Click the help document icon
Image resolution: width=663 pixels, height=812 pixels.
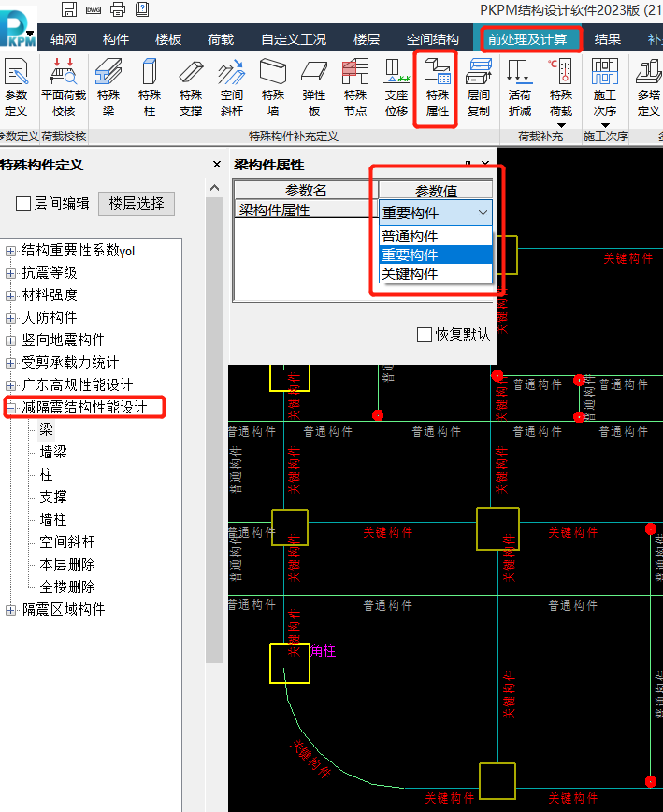point(142,8)
